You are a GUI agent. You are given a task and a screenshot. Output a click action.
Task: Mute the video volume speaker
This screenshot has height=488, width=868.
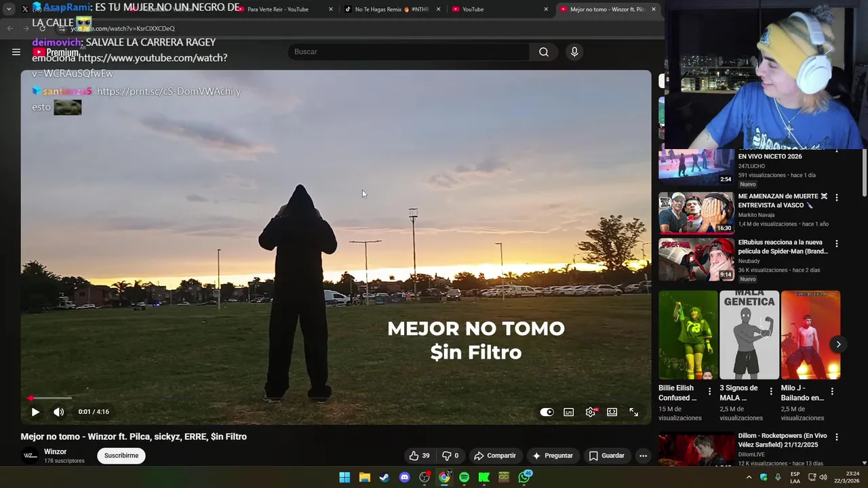(x=59, y=412)
